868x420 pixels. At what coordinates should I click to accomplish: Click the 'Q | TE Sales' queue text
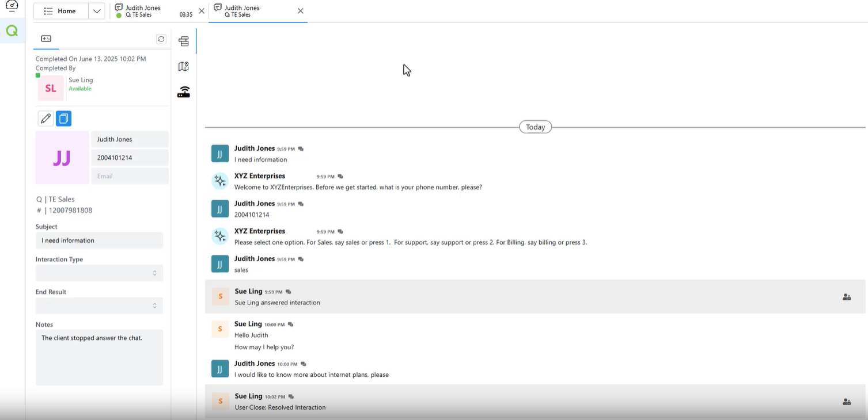coord(55,199)
